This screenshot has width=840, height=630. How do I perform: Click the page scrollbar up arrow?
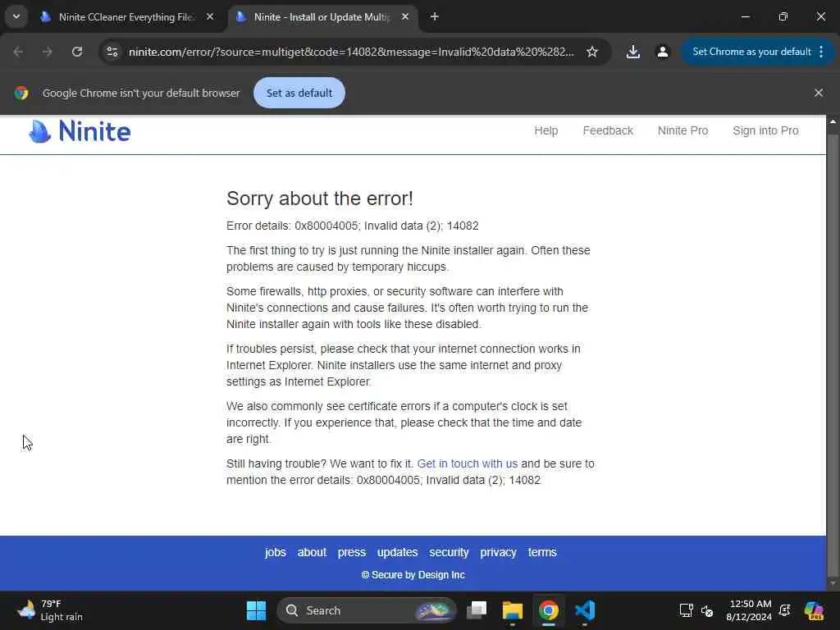coord(833,121)
